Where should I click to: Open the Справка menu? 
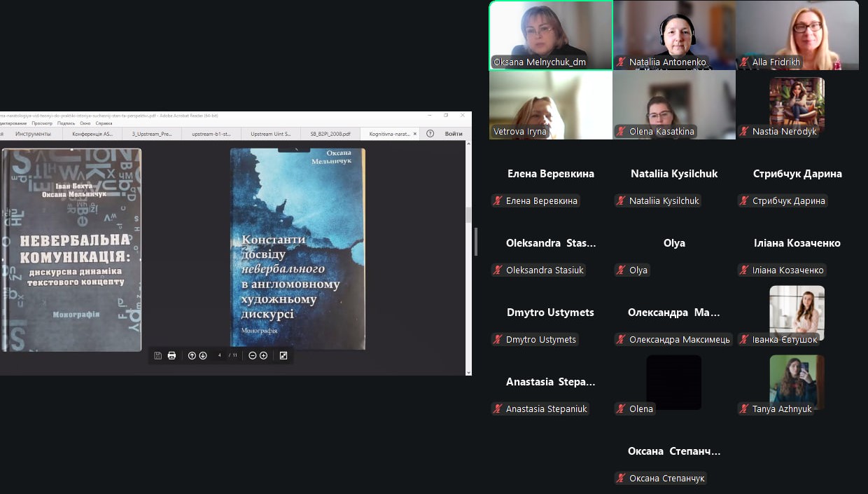point(104,123)
